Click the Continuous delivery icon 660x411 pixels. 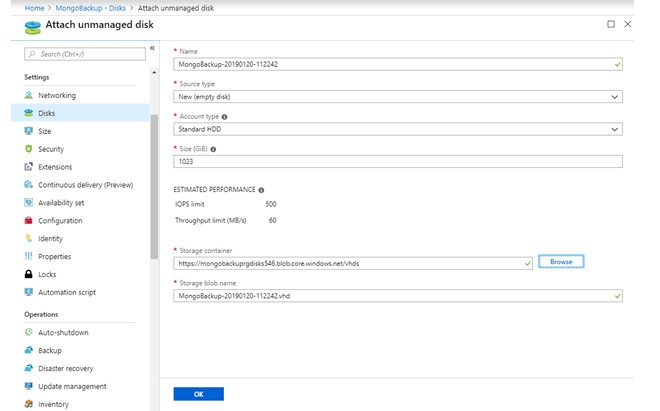[x=29, y=184]
